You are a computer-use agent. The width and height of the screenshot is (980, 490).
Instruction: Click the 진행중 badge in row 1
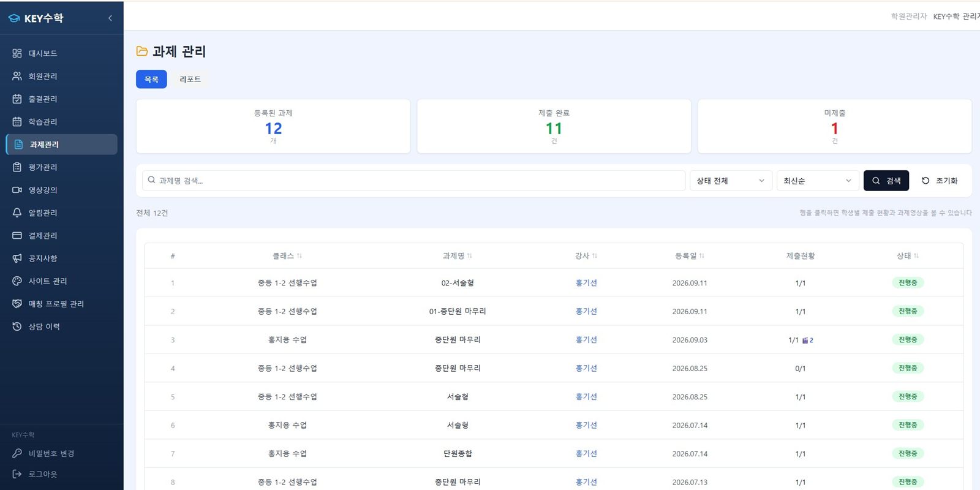[x=908, y=283]
